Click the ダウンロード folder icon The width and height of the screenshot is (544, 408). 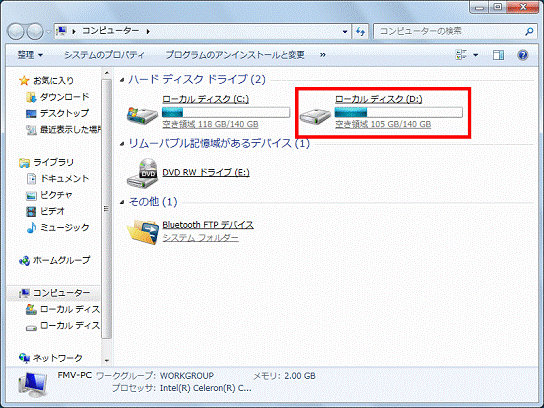pyautogui.click(x=31, y=97)
